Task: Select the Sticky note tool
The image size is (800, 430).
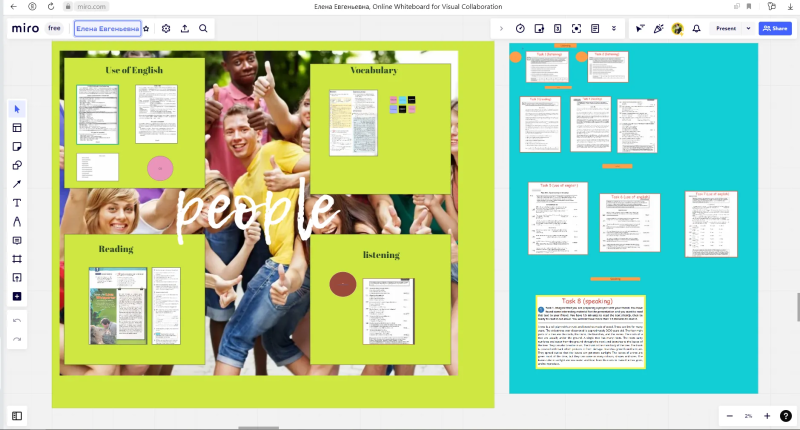Action: tap(17, 147)
